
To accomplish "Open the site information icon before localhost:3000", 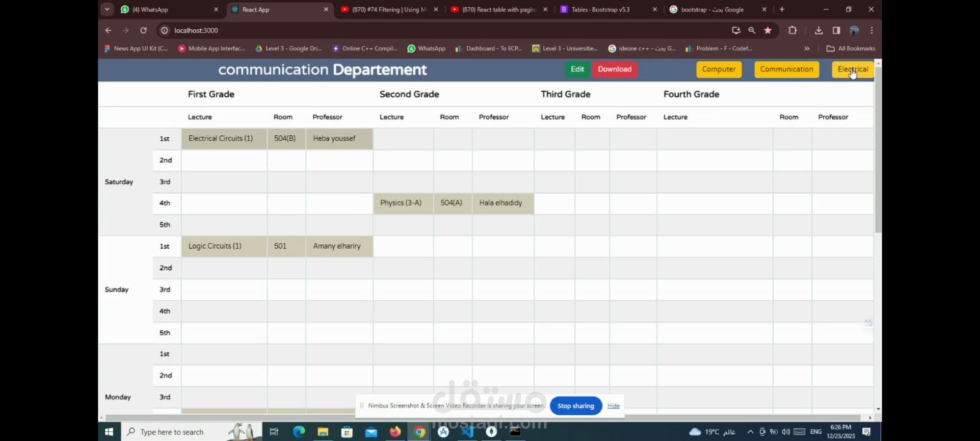I will click(x=165, y=30).
